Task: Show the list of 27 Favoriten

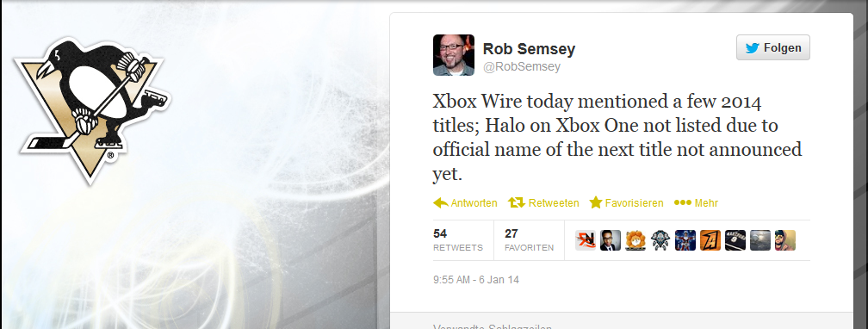Action: (529, 239)
